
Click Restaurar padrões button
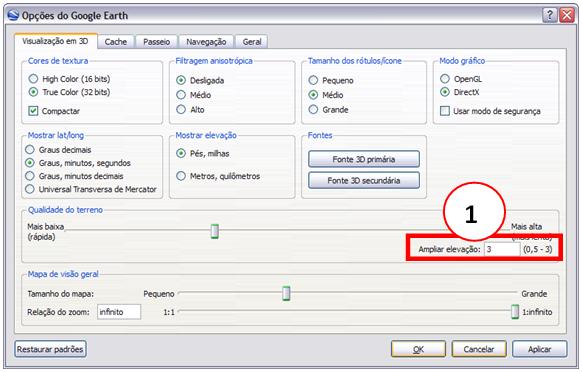click(x=50, y=349)
